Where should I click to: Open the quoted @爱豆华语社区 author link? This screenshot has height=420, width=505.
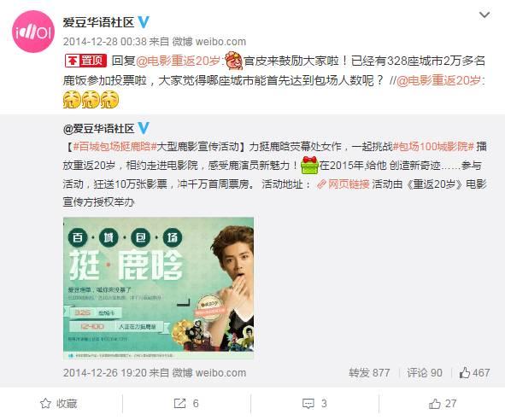pyautogui.click(x=98, y=129)
